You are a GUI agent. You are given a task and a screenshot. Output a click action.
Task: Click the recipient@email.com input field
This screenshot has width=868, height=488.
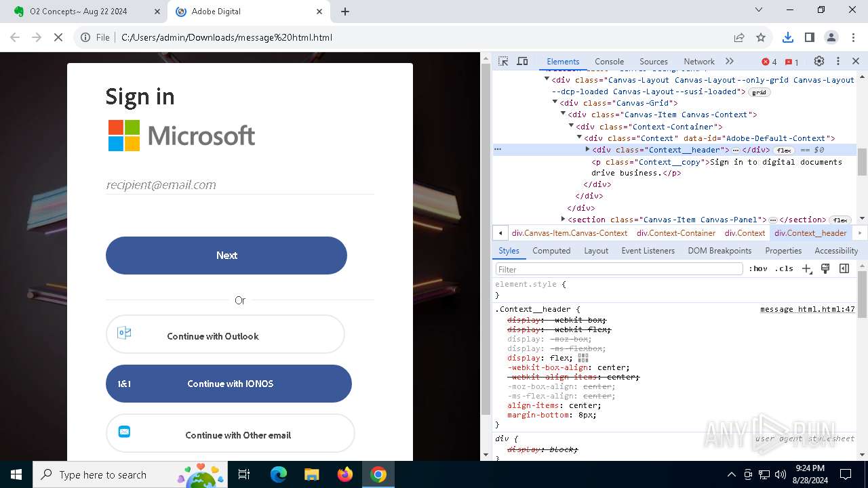coord(239,184)
